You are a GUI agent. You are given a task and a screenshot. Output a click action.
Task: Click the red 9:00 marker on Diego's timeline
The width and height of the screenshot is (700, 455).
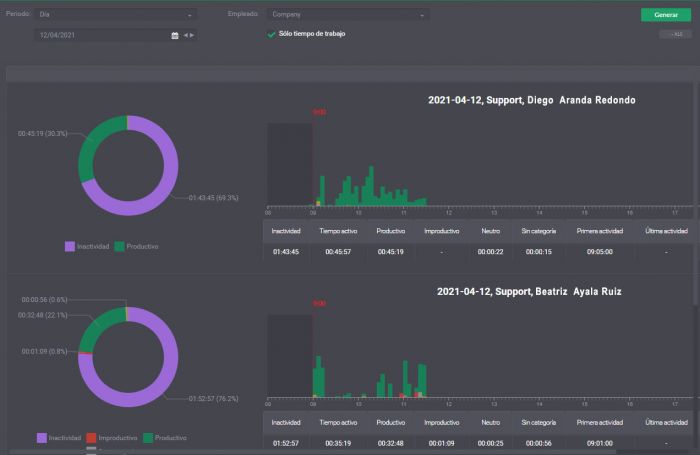tap(319, 112)
